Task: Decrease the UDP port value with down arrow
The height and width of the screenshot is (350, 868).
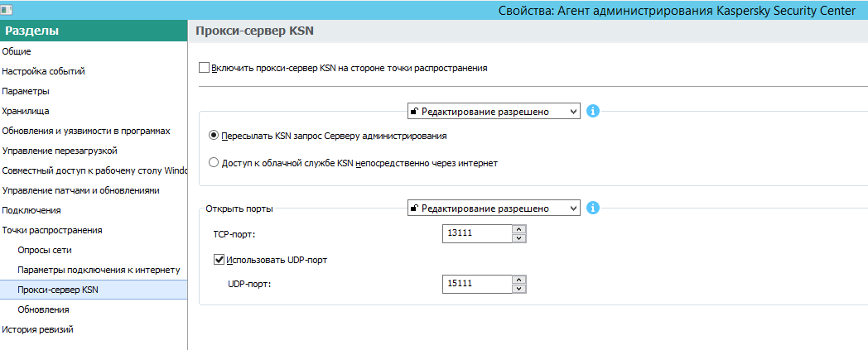Action: [519, 289]
